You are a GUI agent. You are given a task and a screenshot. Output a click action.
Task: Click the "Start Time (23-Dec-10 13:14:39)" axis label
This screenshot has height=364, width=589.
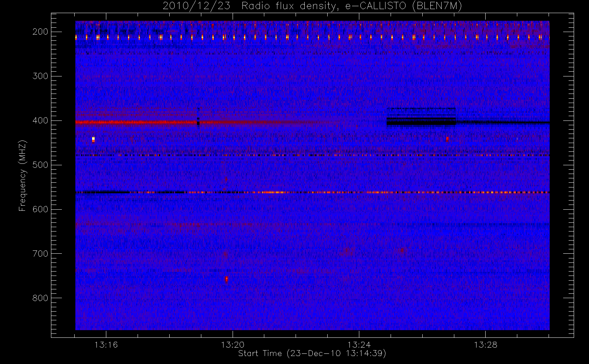[x=312, y=353]
